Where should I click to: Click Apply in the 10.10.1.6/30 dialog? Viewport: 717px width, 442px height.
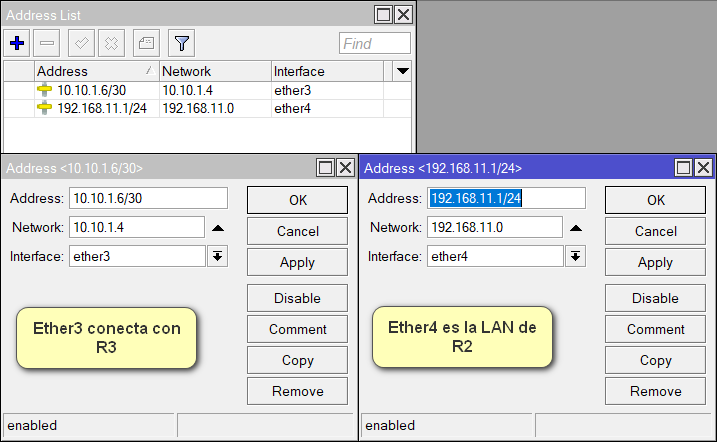(297, 262)
